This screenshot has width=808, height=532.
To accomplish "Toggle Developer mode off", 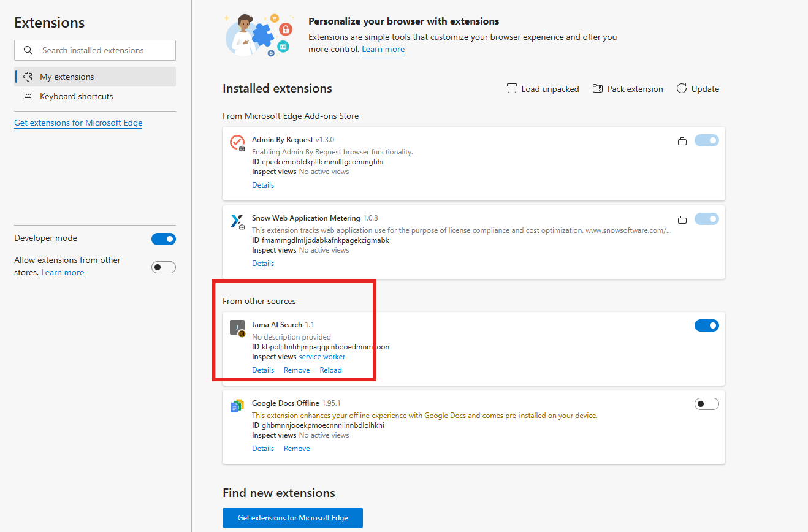I will click(164, 239).
